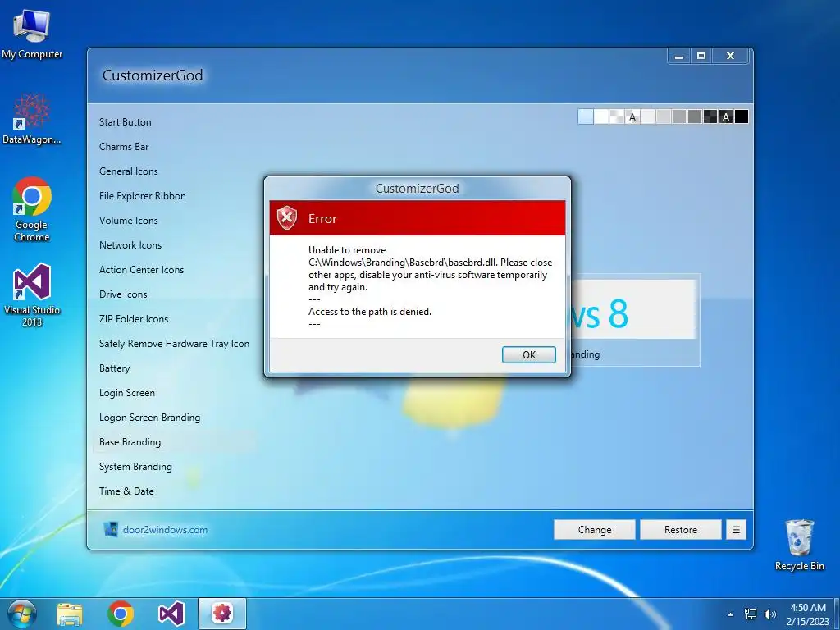Click OK in the CustomizerGod error dialog
The width and height of the screenshot is (840, 630).
(529, 354)
